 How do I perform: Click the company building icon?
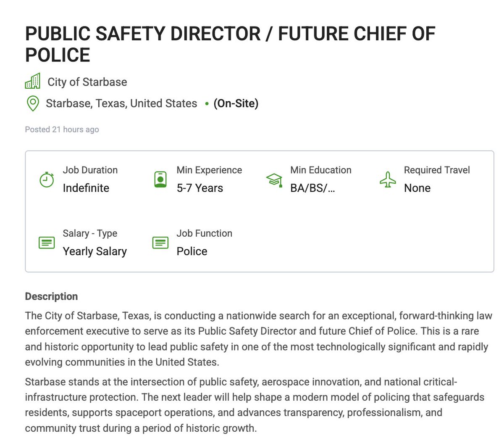coord(34,82)
